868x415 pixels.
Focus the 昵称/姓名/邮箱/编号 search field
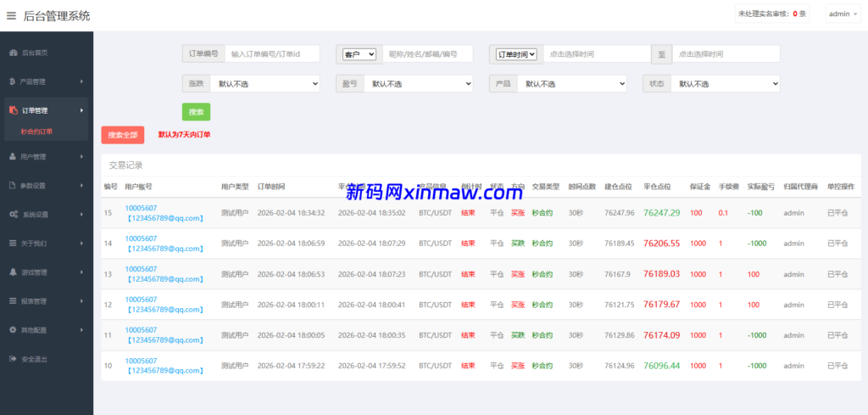(428, 53)
